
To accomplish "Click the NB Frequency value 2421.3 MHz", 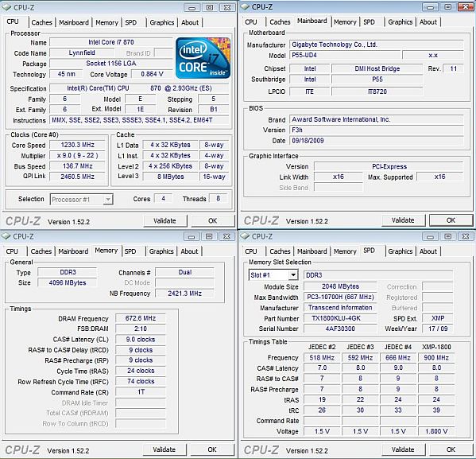I will (184, 294).
